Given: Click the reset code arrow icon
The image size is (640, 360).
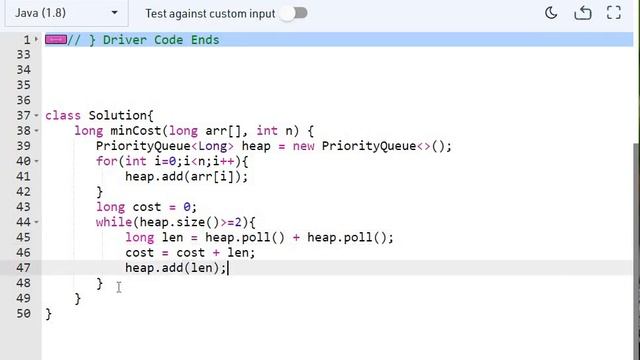Looking at the screenshot, I should point(583,13).
